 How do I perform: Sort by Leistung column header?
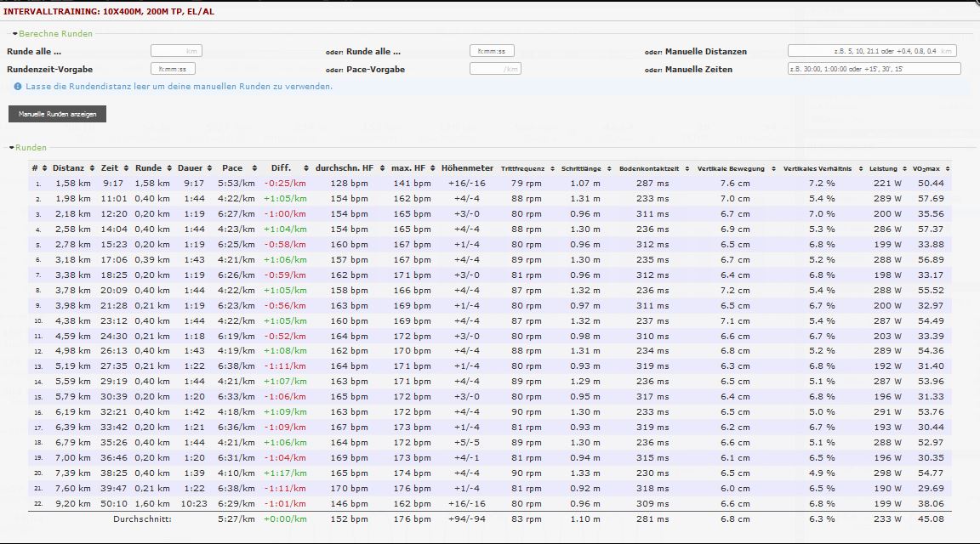(884, 168)
